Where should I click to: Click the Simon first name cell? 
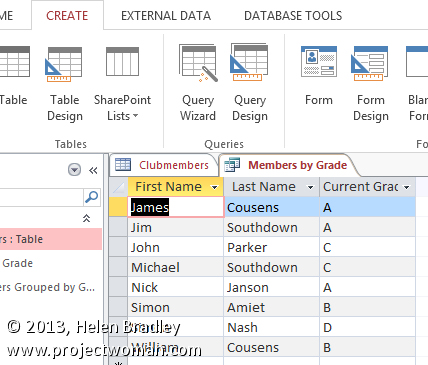click(176, 307)
